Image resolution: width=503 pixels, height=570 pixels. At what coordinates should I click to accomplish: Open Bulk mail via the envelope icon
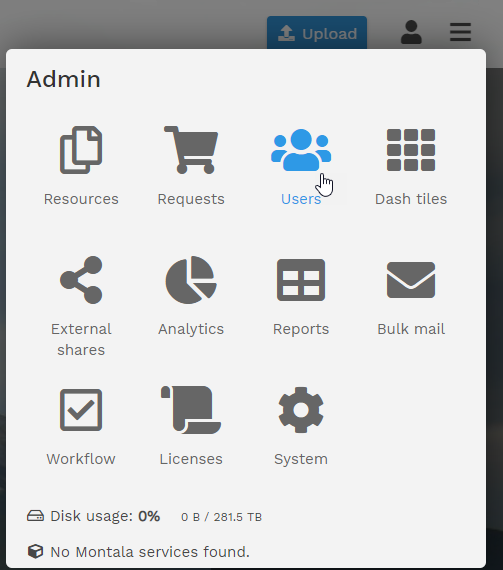point(411,280)
